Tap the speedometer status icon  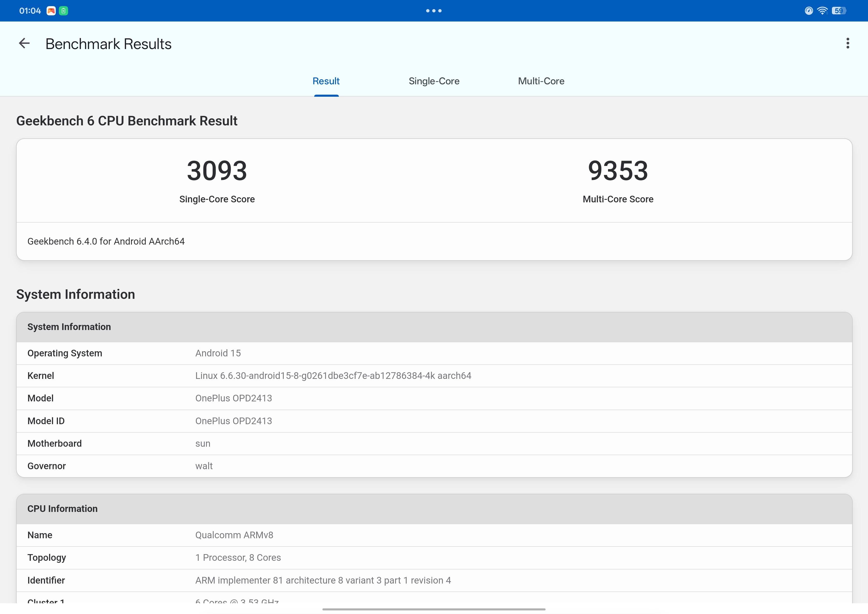tap(809, 10)
